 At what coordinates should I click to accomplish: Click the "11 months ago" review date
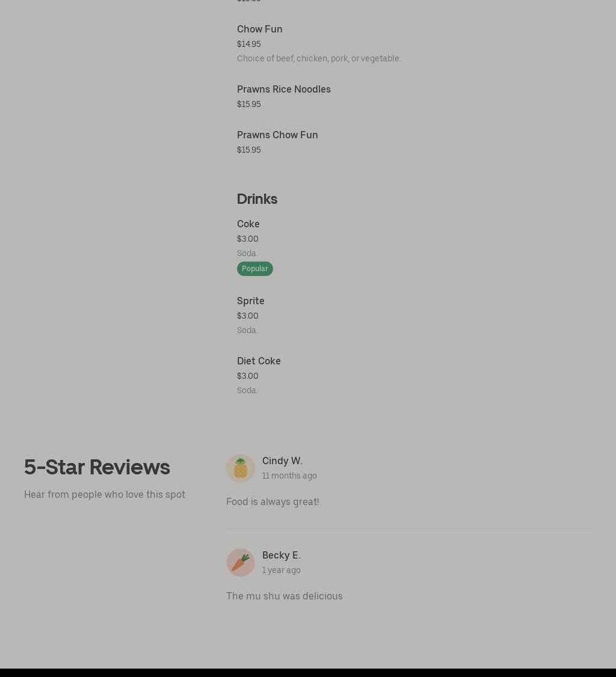[x=289, y=476]
